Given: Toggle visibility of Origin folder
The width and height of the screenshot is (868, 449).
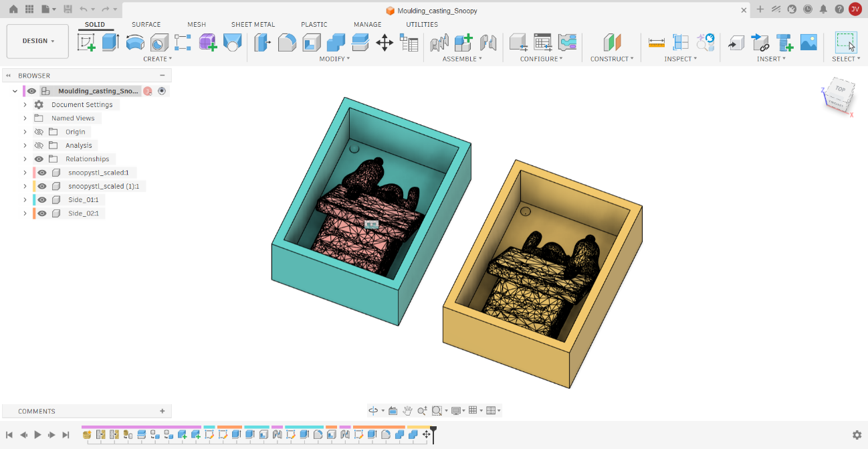Looking at the screenshot, I should pos(39,132).
